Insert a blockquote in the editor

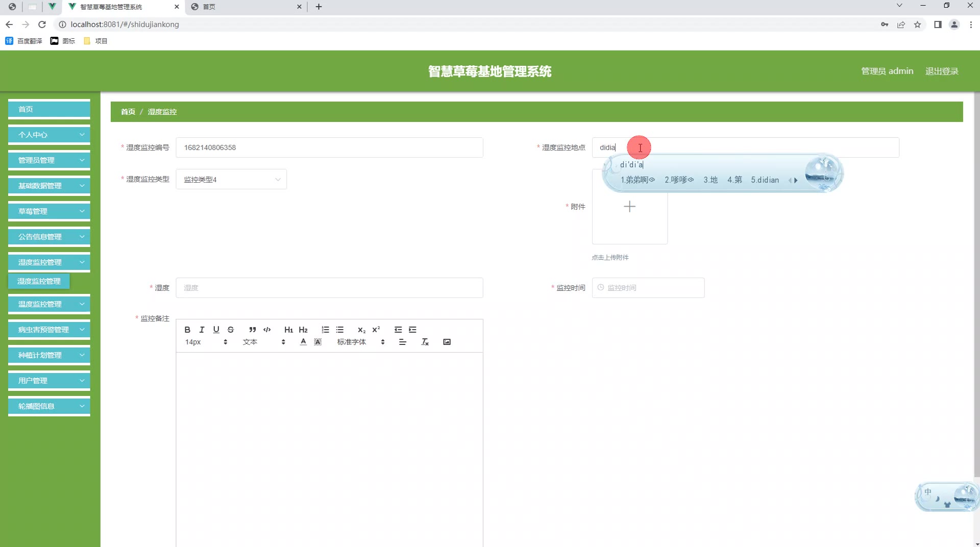point(252,330)
